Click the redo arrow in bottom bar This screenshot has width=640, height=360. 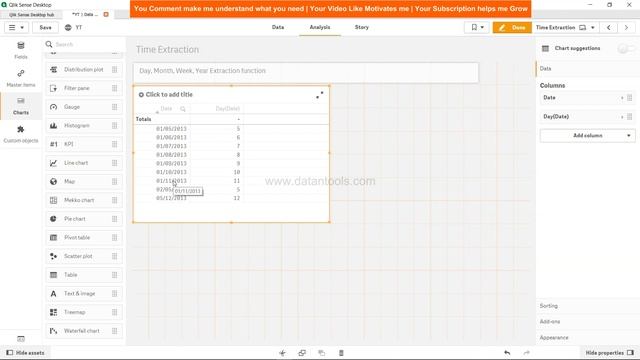coord(527,353)
